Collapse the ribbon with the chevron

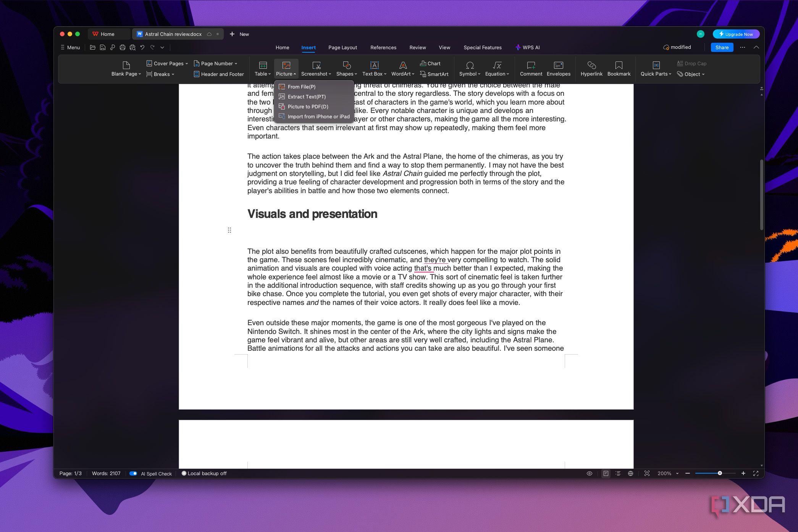coord(756,47)
